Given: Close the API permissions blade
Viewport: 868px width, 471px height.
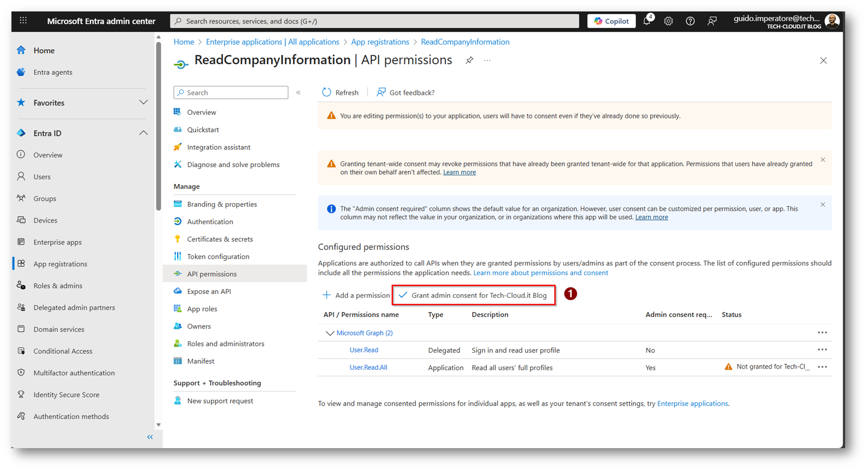Looking at the screenshot, I should click(x=823, y=60).
